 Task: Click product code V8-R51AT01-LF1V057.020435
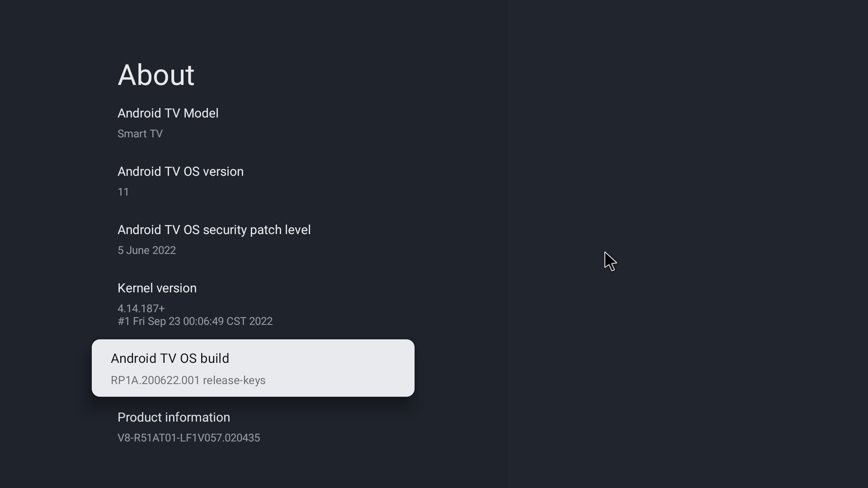tap(189, 438)
